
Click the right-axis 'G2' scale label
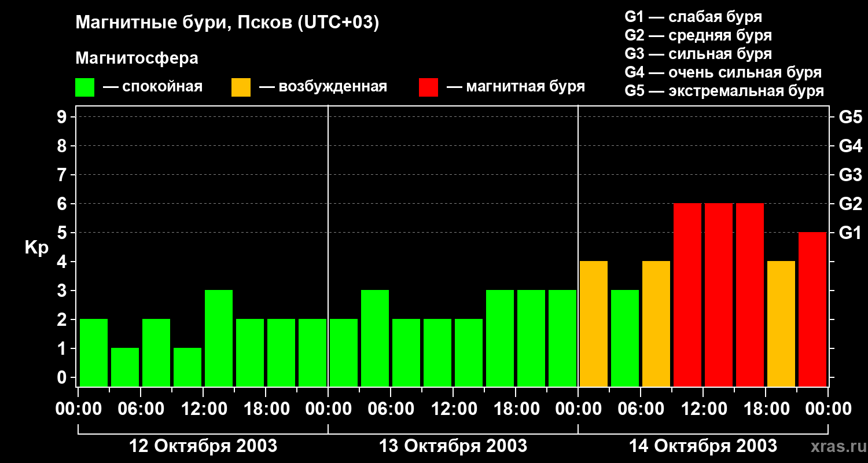[850, 204]
